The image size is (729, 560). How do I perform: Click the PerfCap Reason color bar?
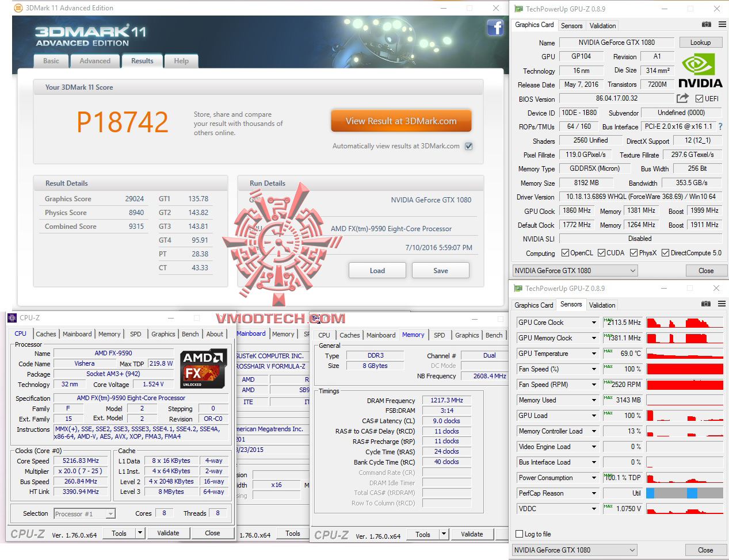click(x=685, y=493)
